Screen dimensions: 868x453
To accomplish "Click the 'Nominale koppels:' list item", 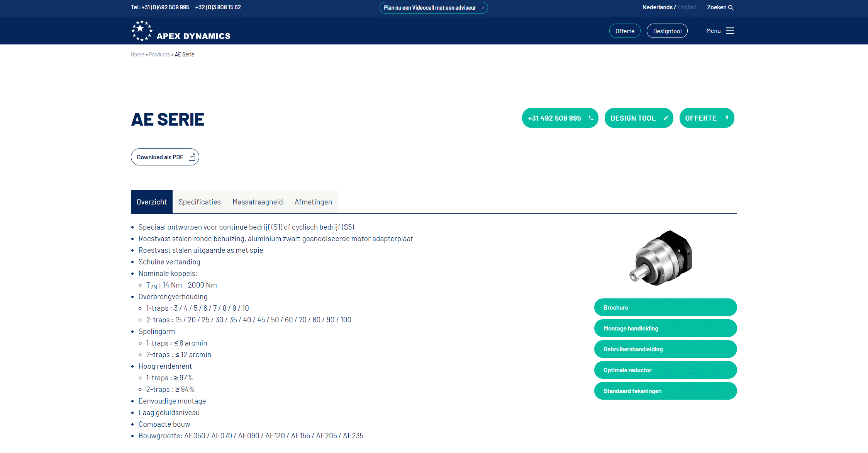I will (x=168, y=273).
